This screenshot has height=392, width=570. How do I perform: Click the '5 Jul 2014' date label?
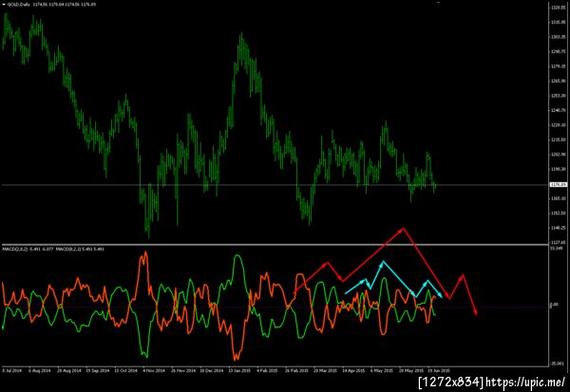[x=12, y=370]
